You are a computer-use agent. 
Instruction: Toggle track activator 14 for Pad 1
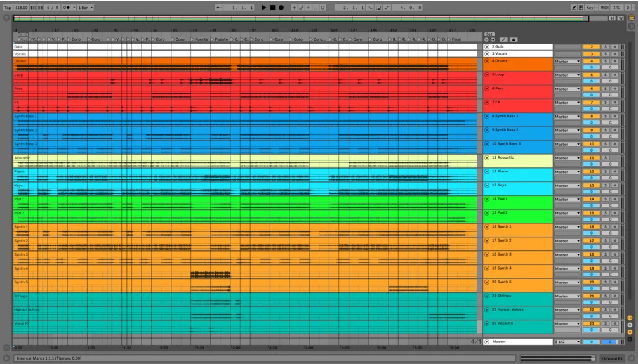(592, 199)
